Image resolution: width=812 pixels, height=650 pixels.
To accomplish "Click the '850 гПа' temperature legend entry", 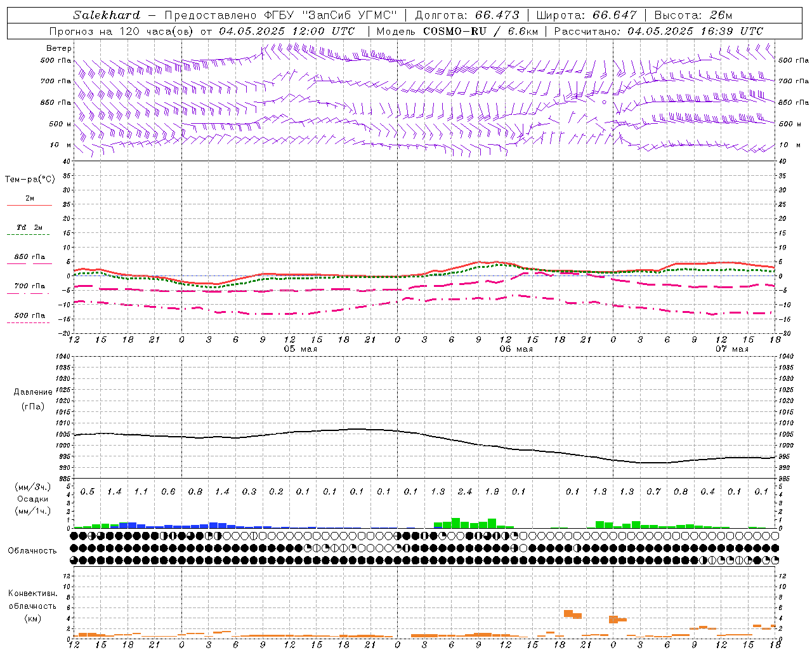I will click(x=29, y=257).
